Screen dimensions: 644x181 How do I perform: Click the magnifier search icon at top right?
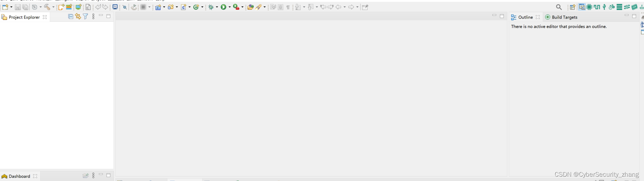click(559, 7)
